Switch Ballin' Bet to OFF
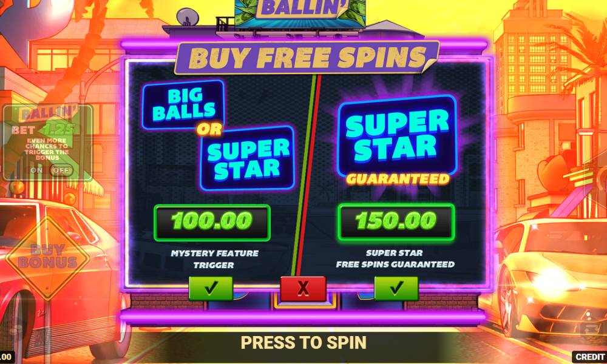607x364 pixels. point(61,170)
